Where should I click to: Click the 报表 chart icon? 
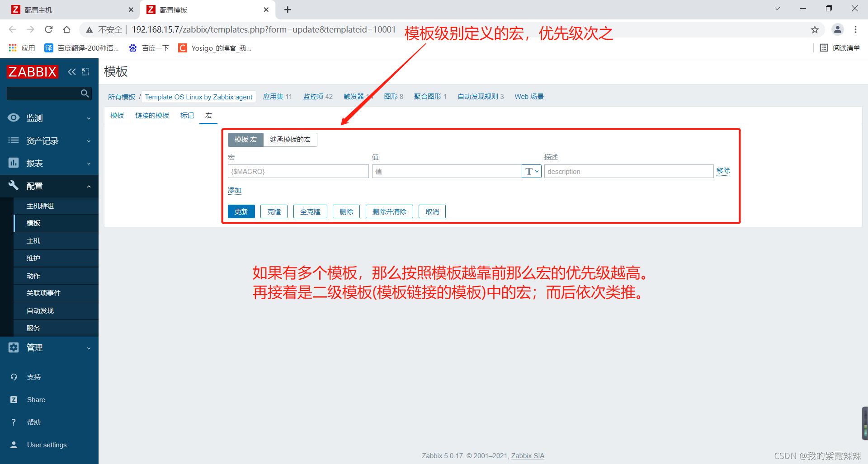click(x=14, y=163)
